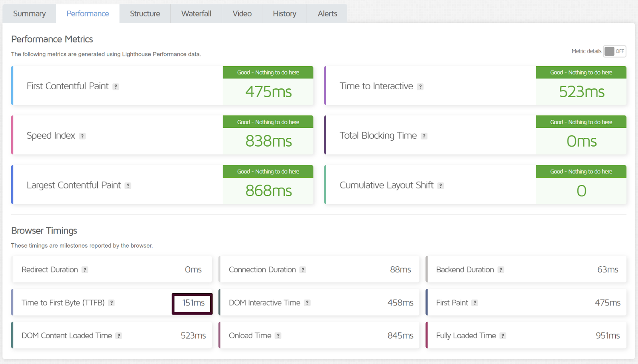The image size is (638, 364).
Task: Switch to the Alerts tab
Action: coord(327,14)
